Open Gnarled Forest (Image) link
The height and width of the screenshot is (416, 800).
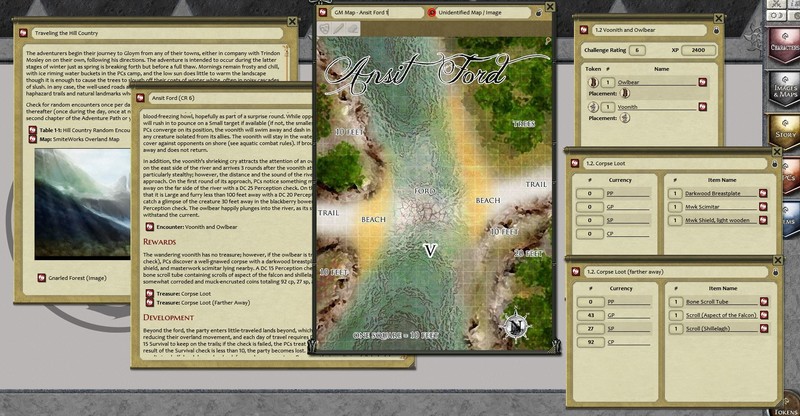coord(42,278)
